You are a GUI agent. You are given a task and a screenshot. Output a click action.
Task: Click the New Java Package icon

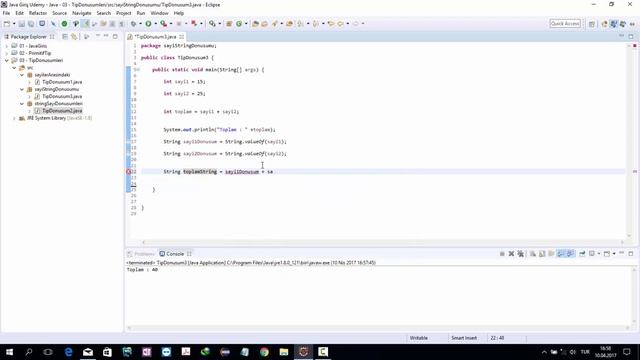click(x=229, y=24)
